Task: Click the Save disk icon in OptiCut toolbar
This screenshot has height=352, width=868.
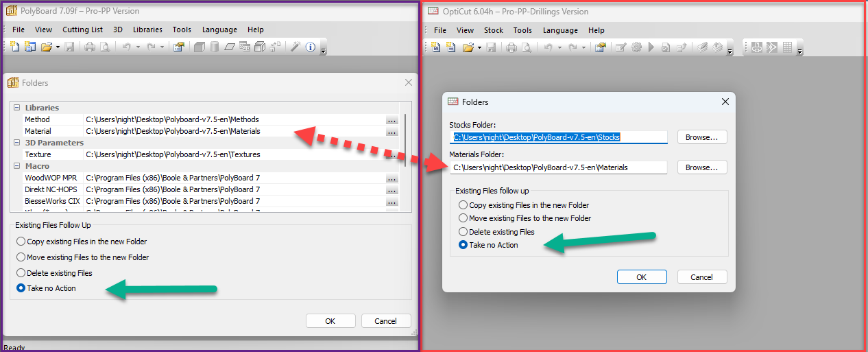Action: pyautogui.click(x=491, y=47)
